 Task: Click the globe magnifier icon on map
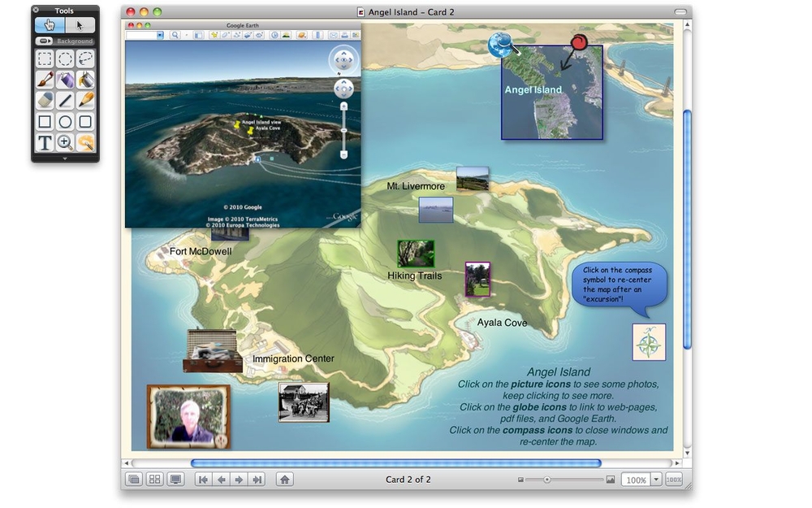coord(503,45)
